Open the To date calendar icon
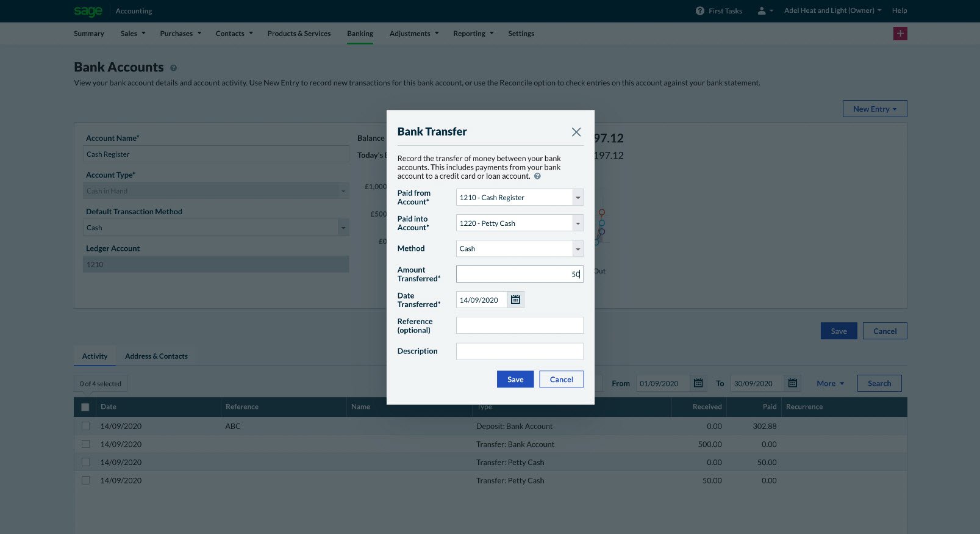The image size is (980, 534). coord(792,383)
